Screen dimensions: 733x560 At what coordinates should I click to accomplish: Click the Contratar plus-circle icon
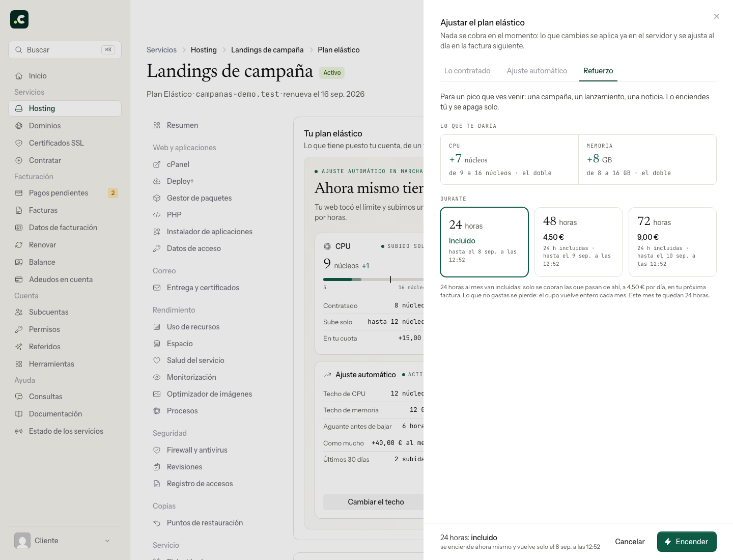pyautogui.click(x=19, y=160)
